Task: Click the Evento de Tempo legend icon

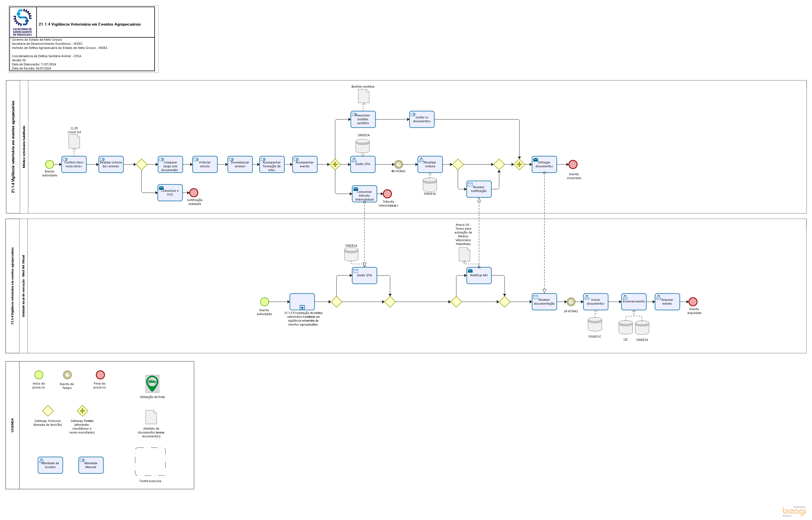Action: point(68,375)
